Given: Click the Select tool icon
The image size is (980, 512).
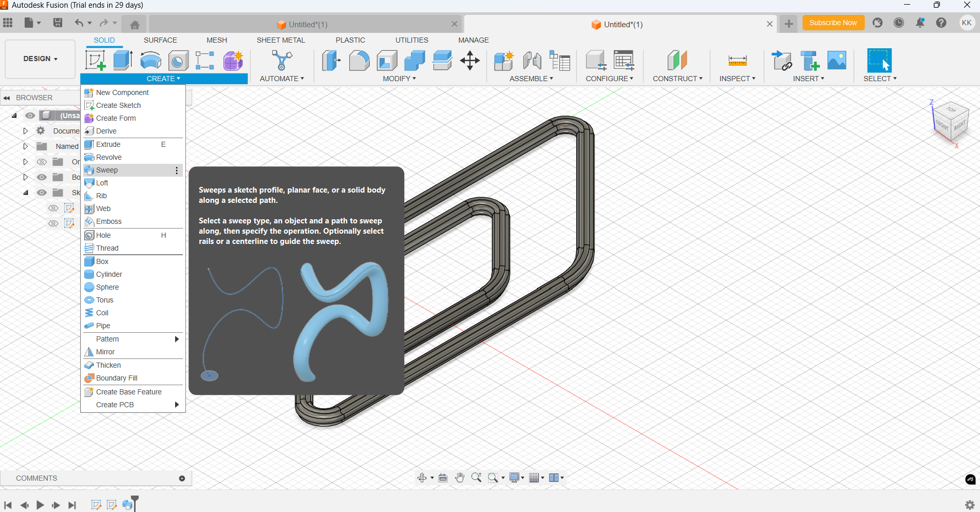Looking at the screenshot, I should [879, 60].
